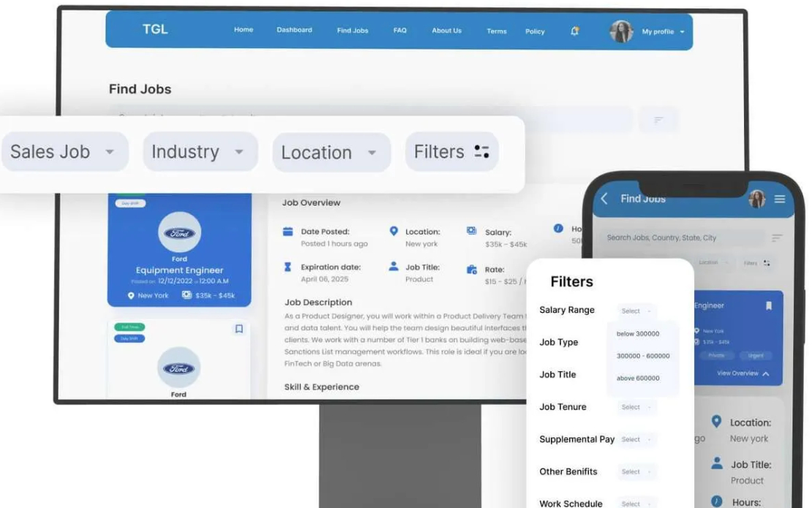
Task: Click the TGL logo
Action: click(155, 29)
